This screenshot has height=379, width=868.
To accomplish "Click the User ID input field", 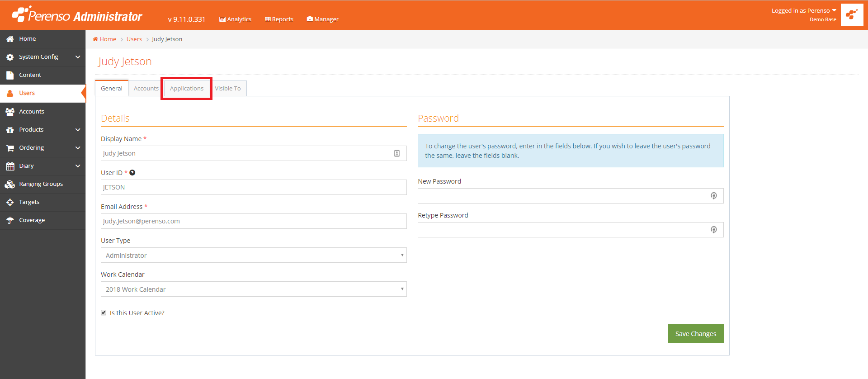I will click(254, 187).
